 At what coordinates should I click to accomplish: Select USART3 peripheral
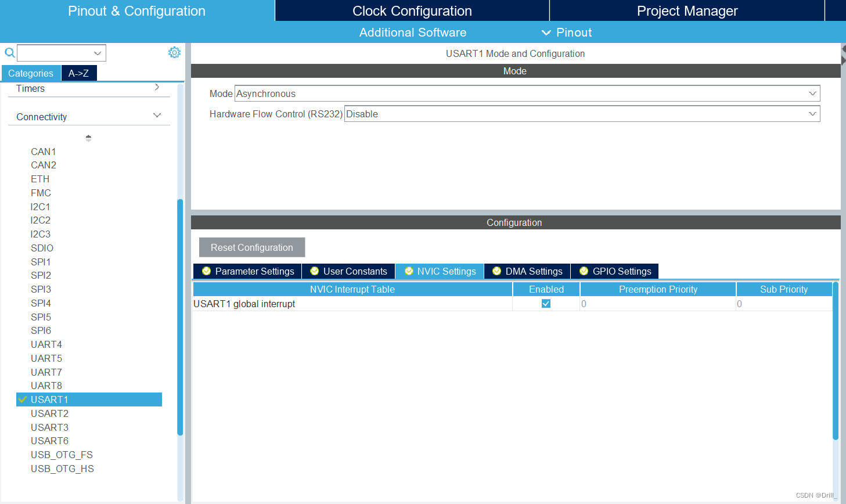(49, 427)
